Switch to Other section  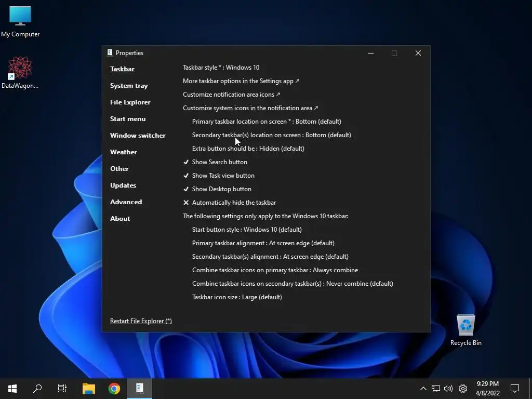pos(119,169)
